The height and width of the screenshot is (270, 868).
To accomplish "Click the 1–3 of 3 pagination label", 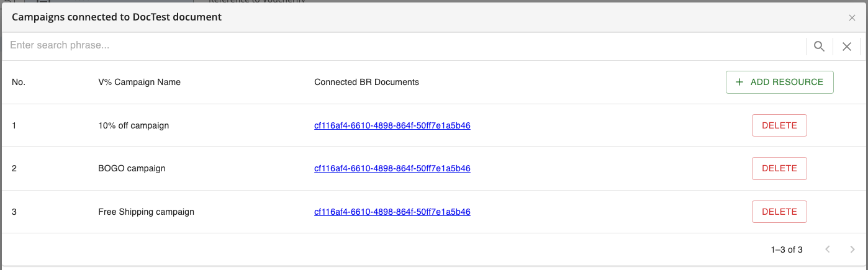I will tap(787, 250).
